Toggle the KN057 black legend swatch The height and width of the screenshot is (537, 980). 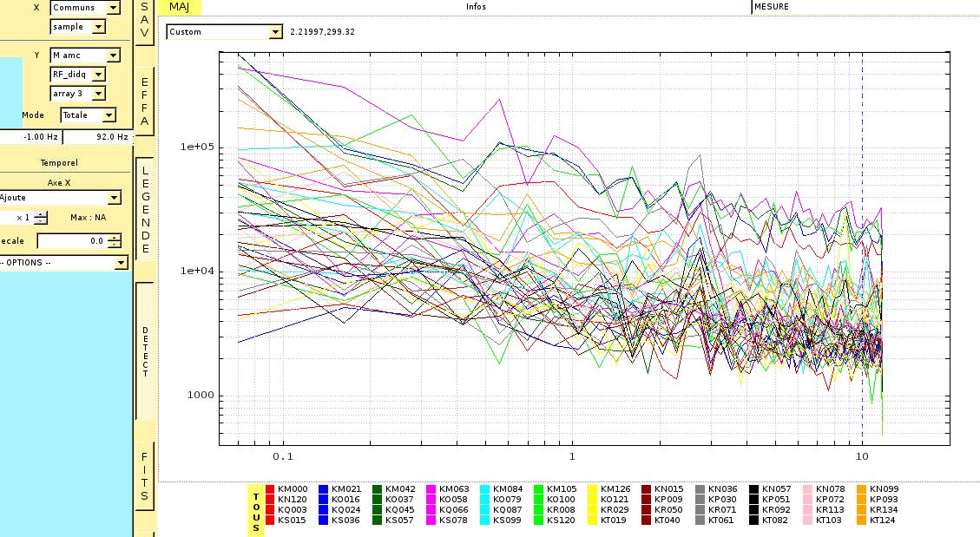coord(753,489)
